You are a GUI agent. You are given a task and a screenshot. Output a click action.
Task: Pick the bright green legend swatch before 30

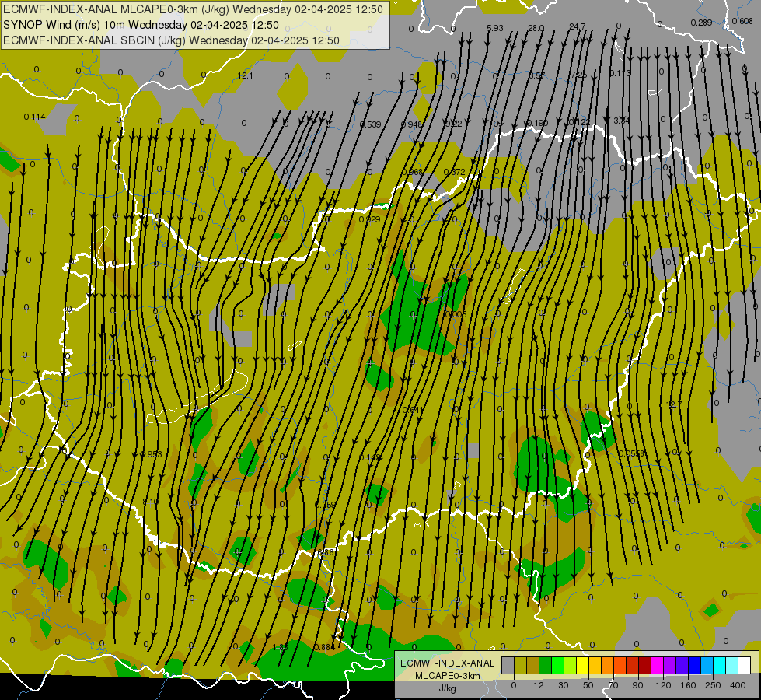coord(557,666)
